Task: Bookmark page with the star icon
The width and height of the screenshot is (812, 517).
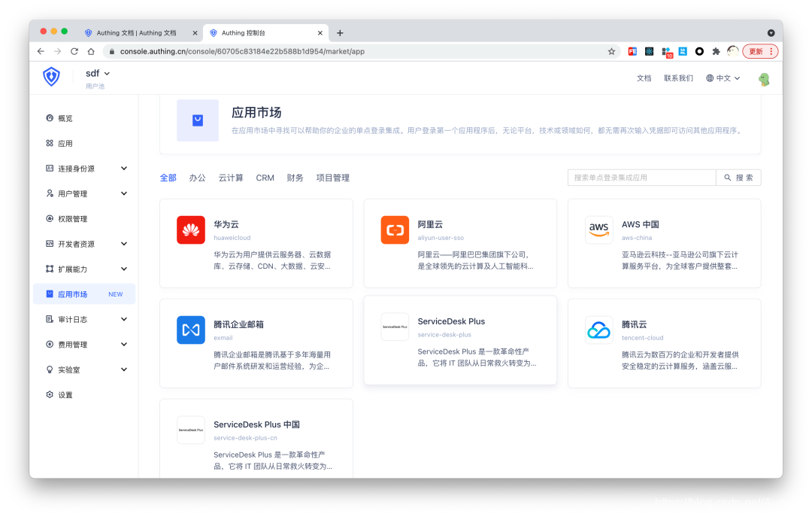Action: coord(611,51)
